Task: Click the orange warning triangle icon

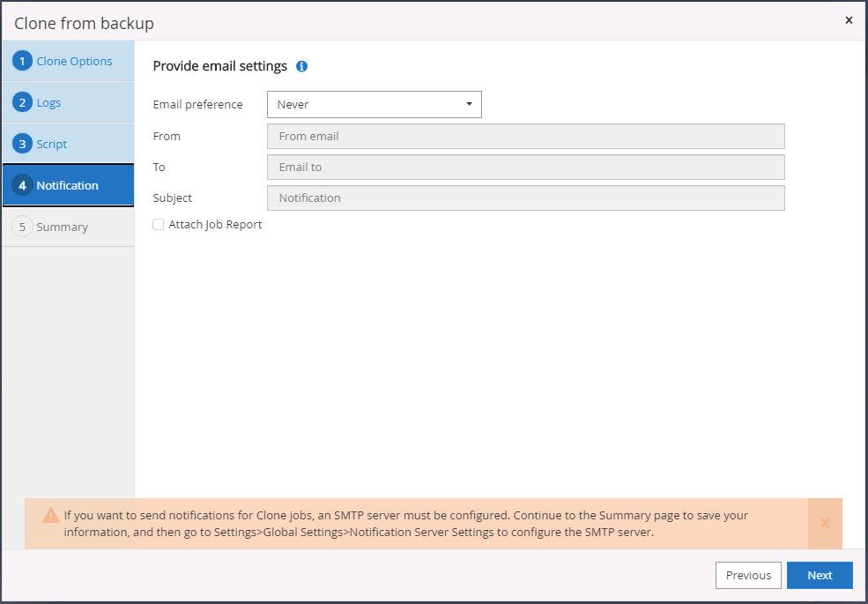Action: [50, 515]
